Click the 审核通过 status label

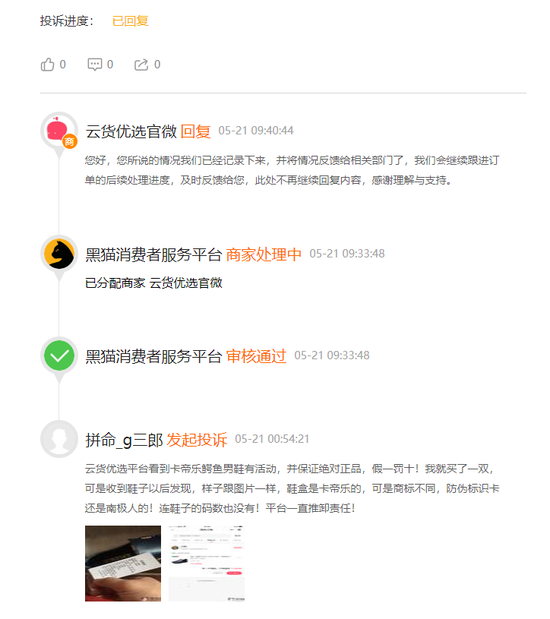click(x=256, y=356)
